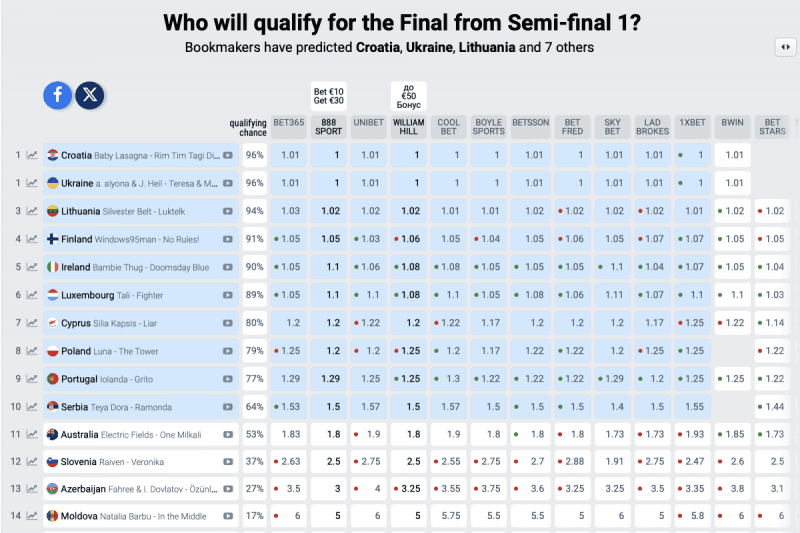800x533 pixels.
Task: Open Slovenia's odds graph icon
Action: (32, 462)
